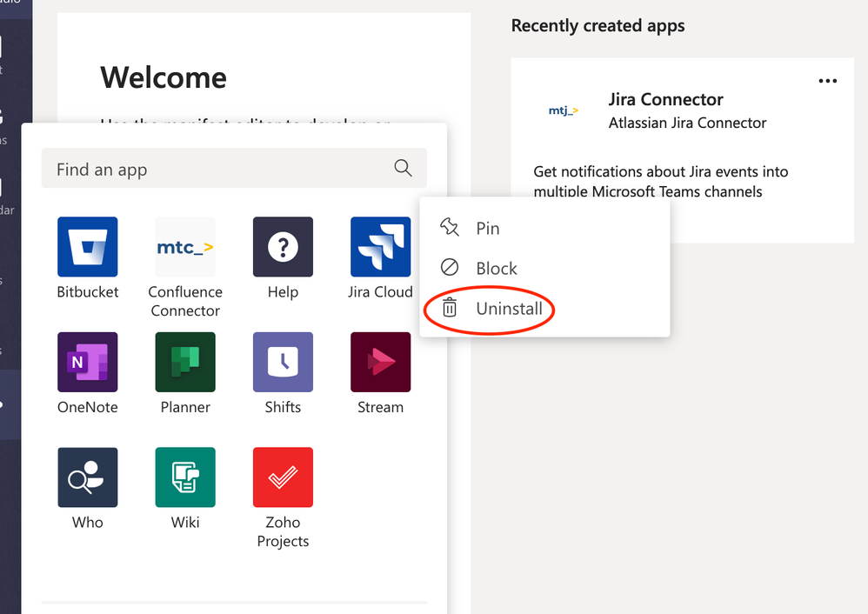Open the Jira Connector app title
This screenshot has width=868, height=614.
coord(665,100)
